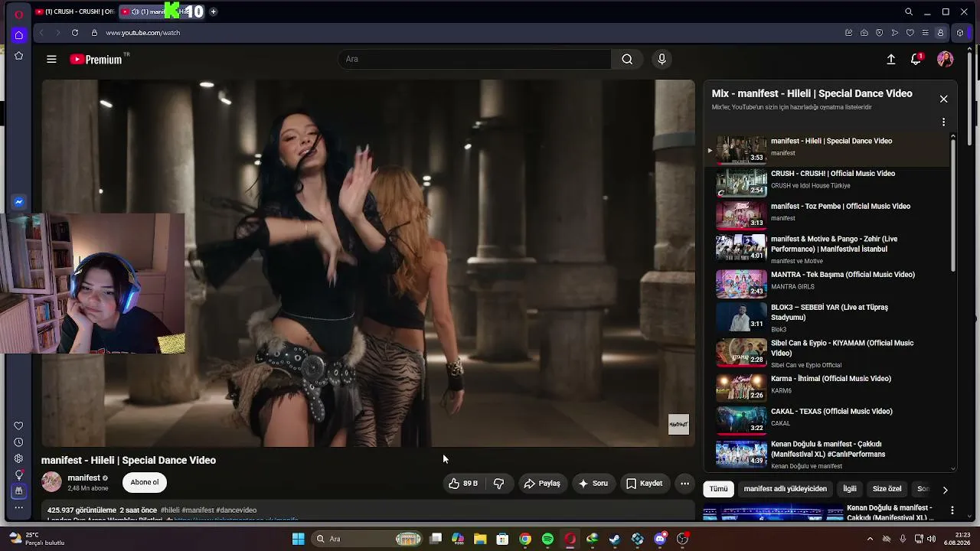The width and height of the screenshot is (980, 551).
Task: Show more filter chips with arrow
Action: tap(945, 490)
